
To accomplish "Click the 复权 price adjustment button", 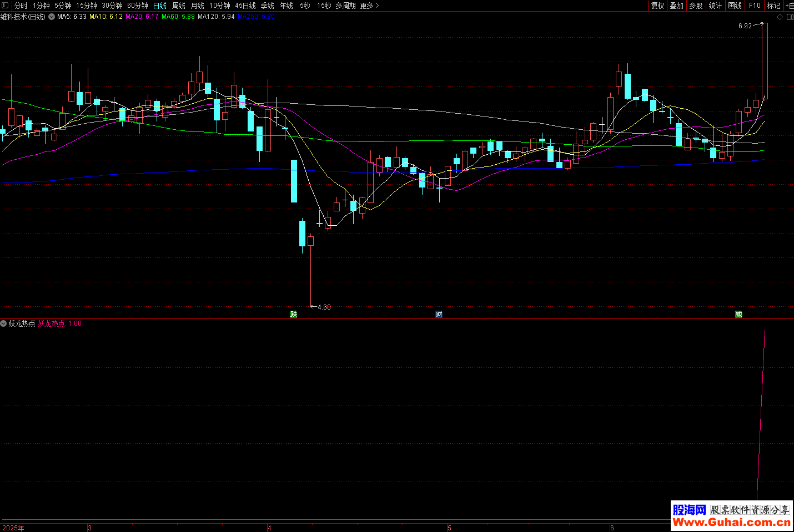I will (x=658, y=6).
